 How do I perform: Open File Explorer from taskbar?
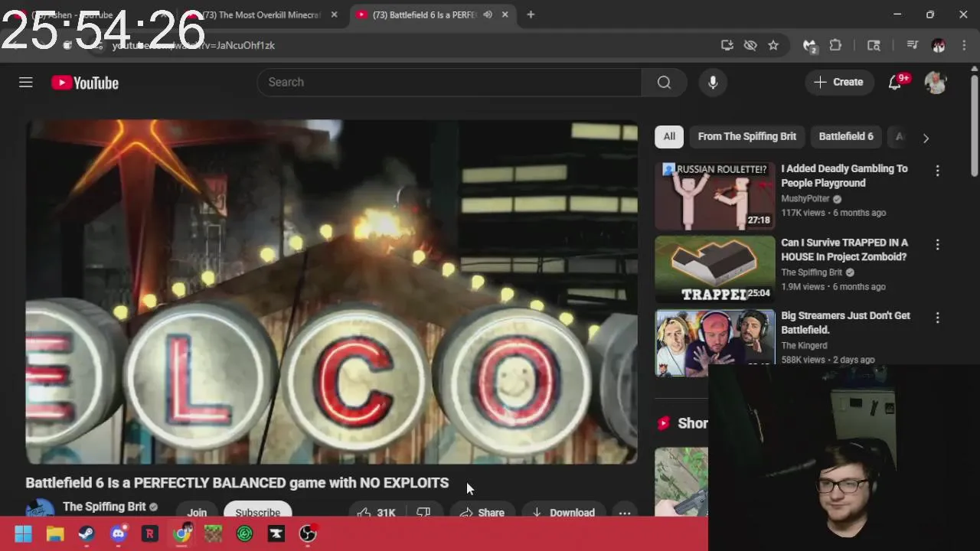tap(55, 534)
